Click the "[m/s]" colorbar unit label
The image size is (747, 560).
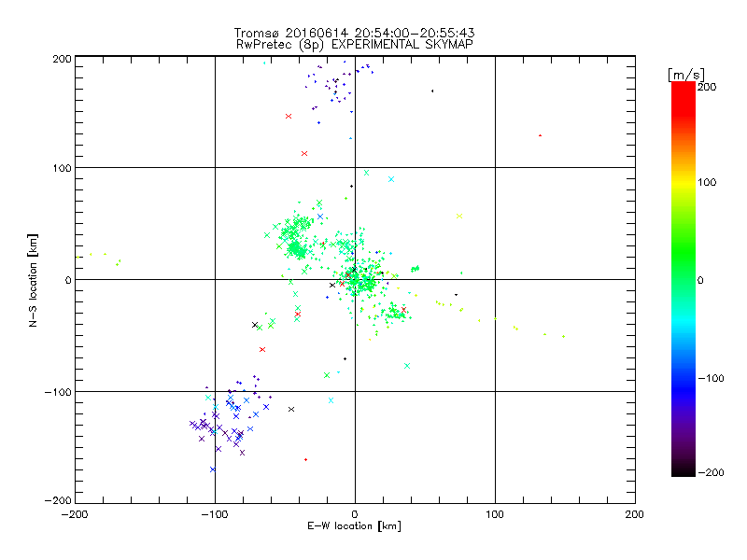click(685, 75)
